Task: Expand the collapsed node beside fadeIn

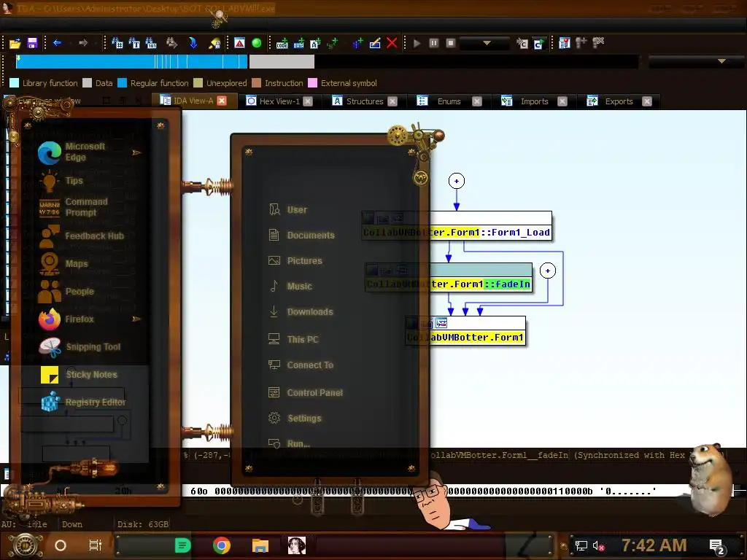Action: [x=548, y=271]
